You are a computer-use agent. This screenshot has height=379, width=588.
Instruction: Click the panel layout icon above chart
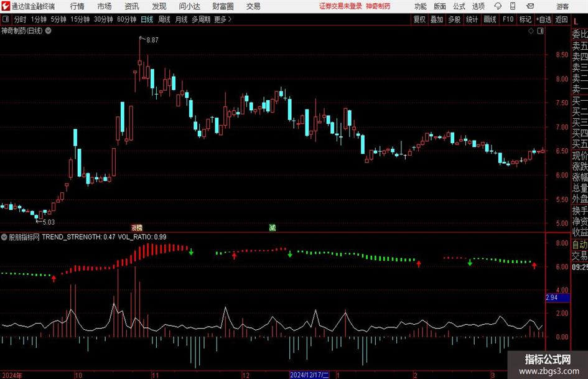540,31
